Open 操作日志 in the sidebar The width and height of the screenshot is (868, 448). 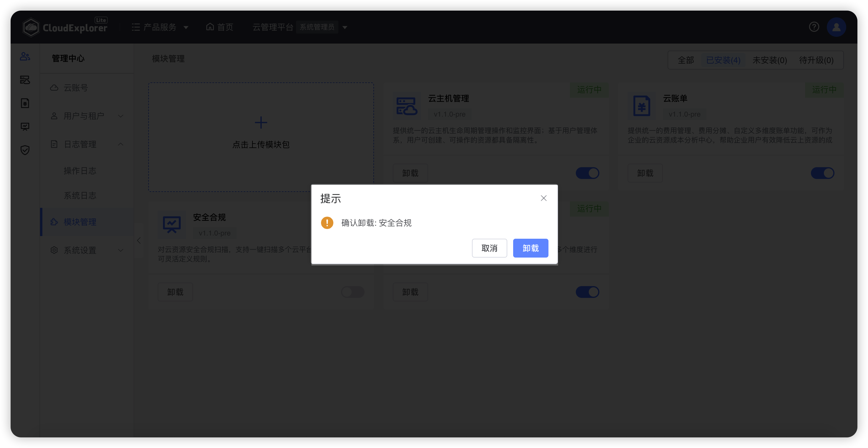87,170
